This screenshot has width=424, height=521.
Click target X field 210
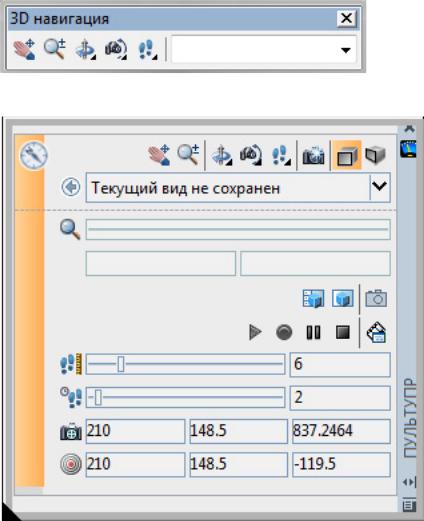tap(135, 464)
